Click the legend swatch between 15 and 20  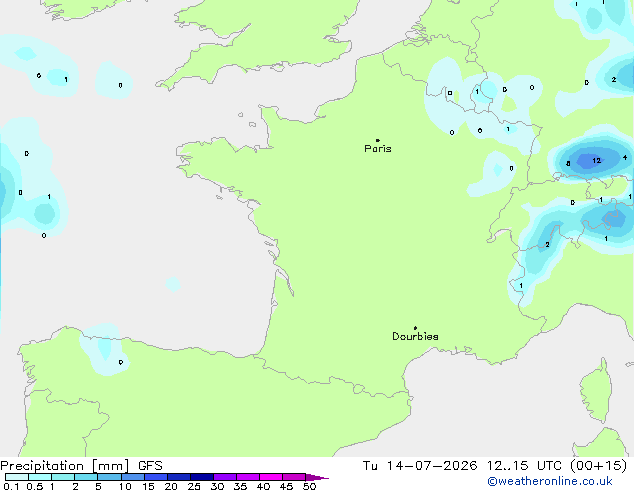156,477
